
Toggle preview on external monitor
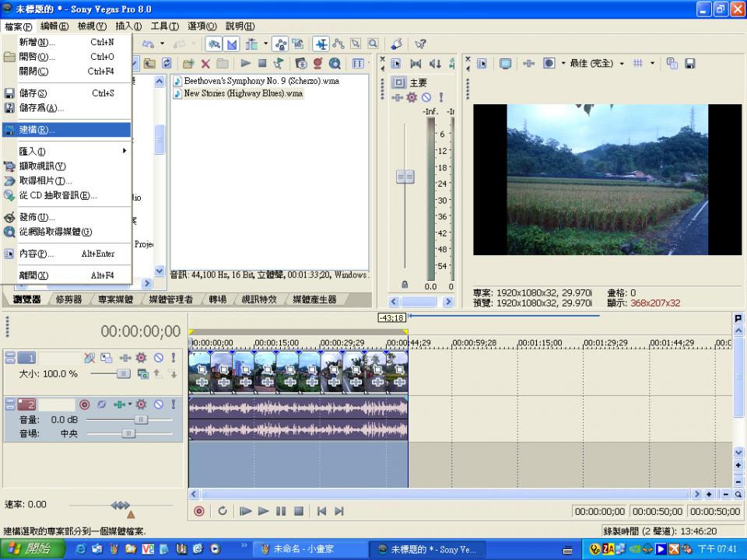[x=505, y=64]
